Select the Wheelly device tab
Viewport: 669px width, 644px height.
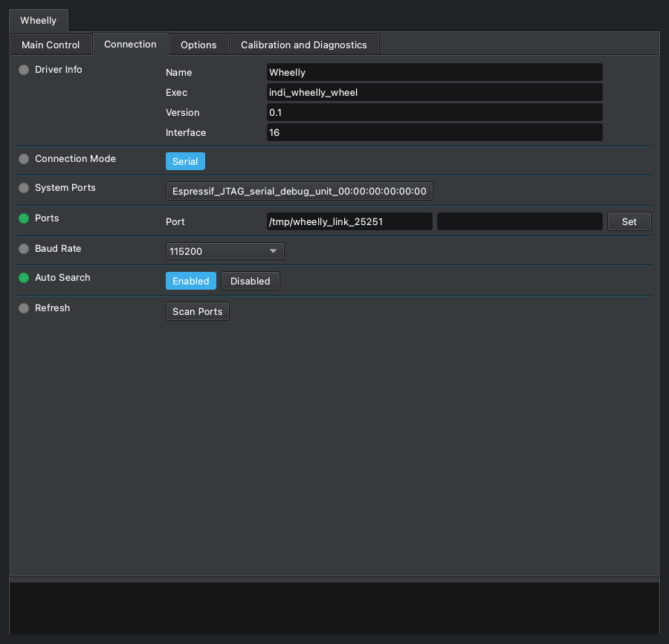pyautogui.click(x=39, y=21)
